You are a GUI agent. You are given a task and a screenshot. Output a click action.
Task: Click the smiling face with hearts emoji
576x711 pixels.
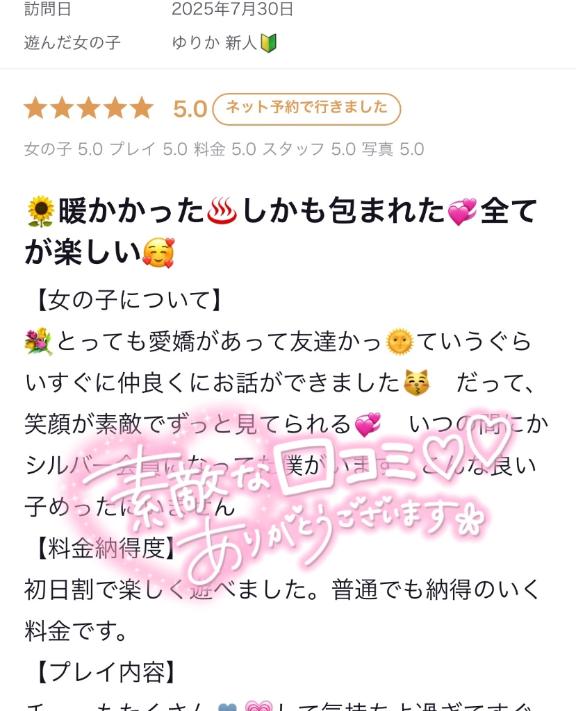point(158,253)
